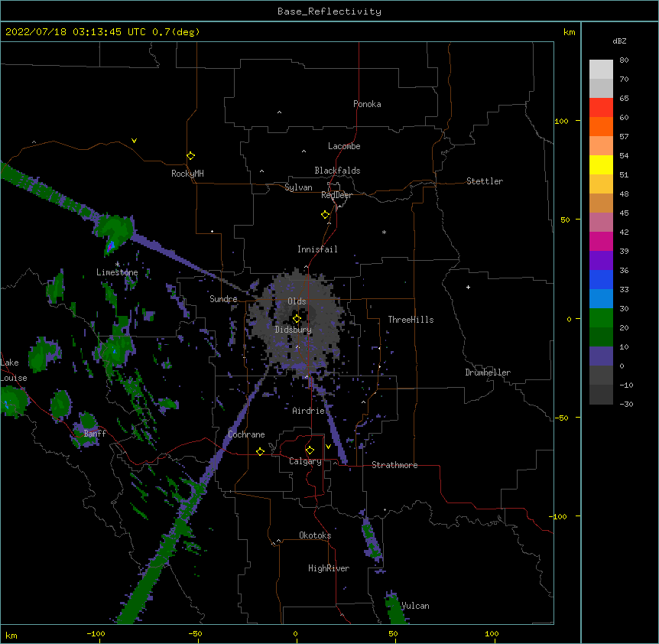The height and width of the screenshot is (644, 659).
Task: Pick the violet 36-39 dBZ legend swatch
Action: (x=601, y=261)
